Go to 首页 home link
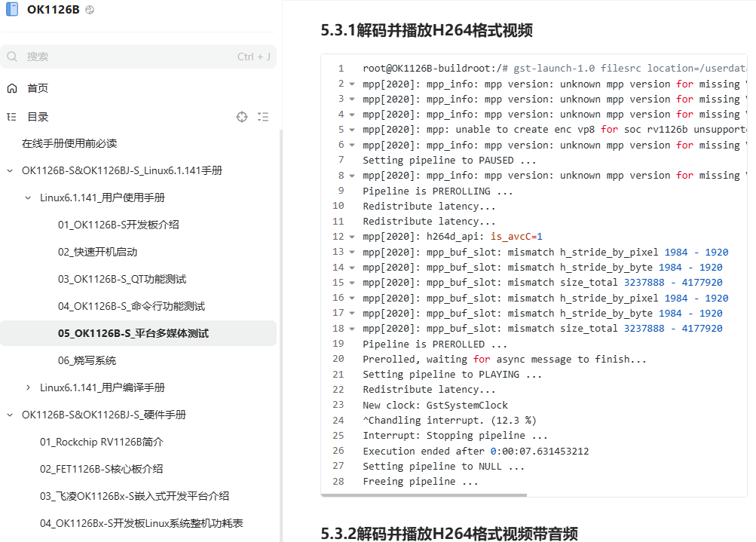 click(x=38, y=88)
